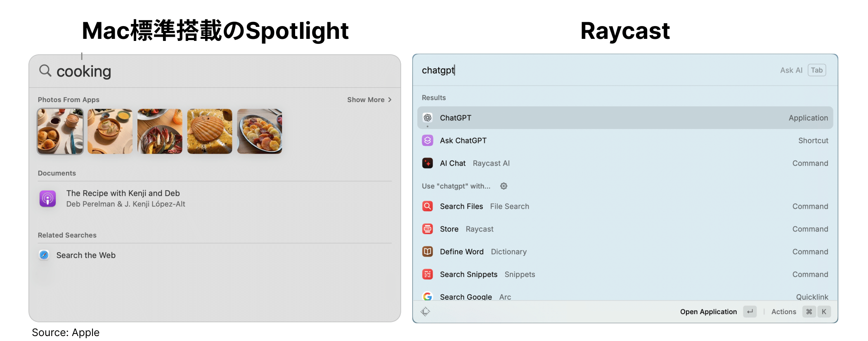Click the Raycast search field containing chatgpt
The width and height of the screenshot is (868, 341).
click(x=578, y=70)
